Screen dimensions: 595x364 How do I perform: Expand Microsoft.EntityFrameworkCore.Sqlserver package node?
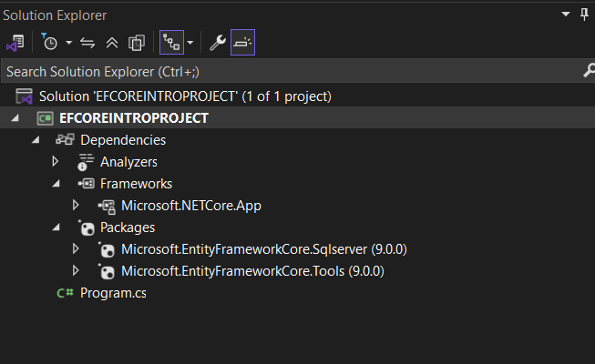tap(76, 249)
